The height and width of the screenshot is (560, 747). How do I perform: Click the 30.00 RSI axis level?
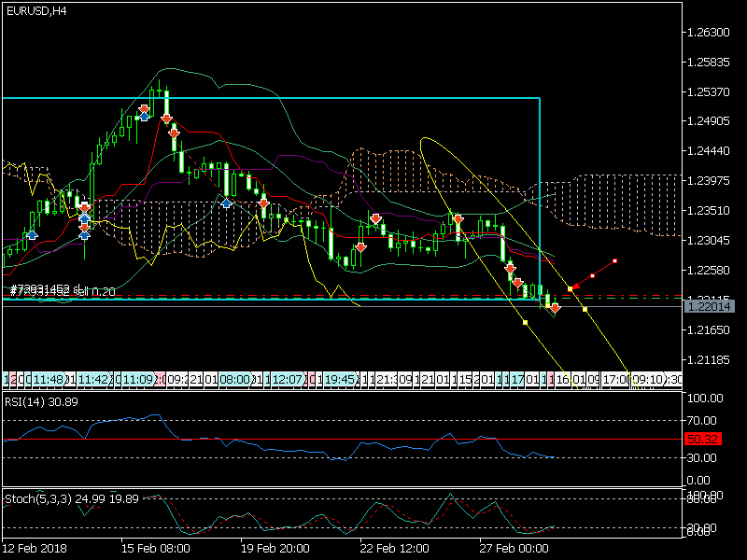pyautogui.click(x=702, y=457)
